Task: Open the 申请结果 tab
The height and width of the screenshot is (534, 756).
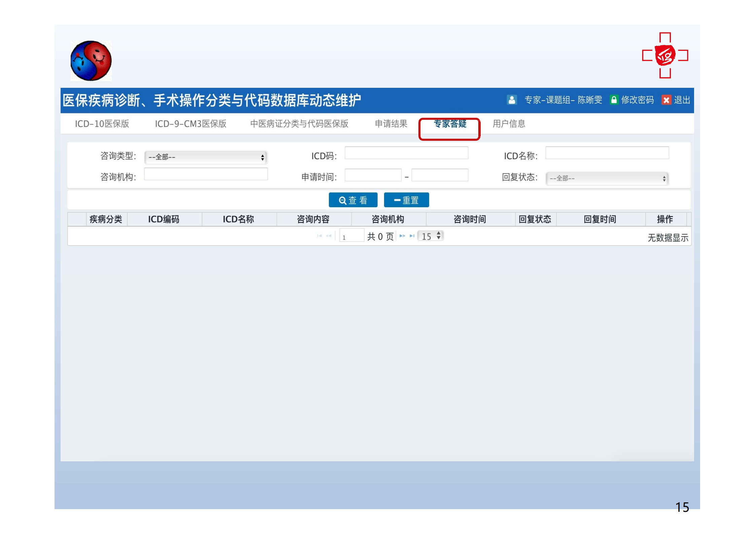Action: 391,124
